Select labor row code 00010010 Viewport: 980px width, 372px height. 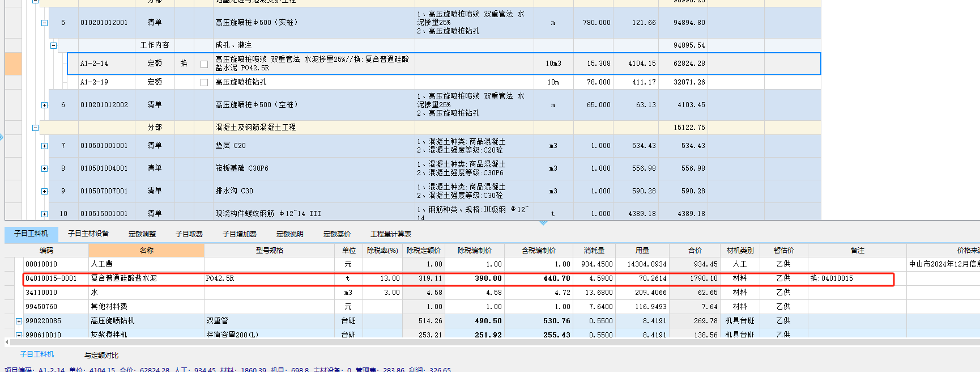41,264
